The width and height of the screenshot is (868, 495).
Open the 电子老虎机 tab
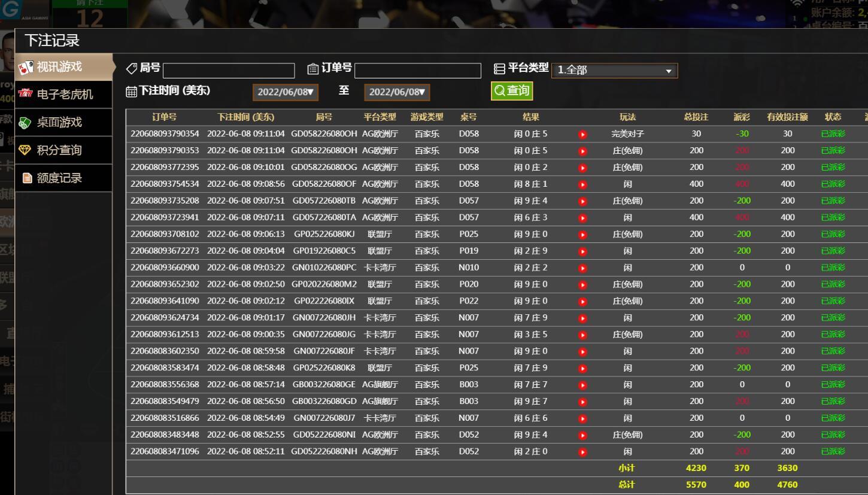[x=64, y=95]
